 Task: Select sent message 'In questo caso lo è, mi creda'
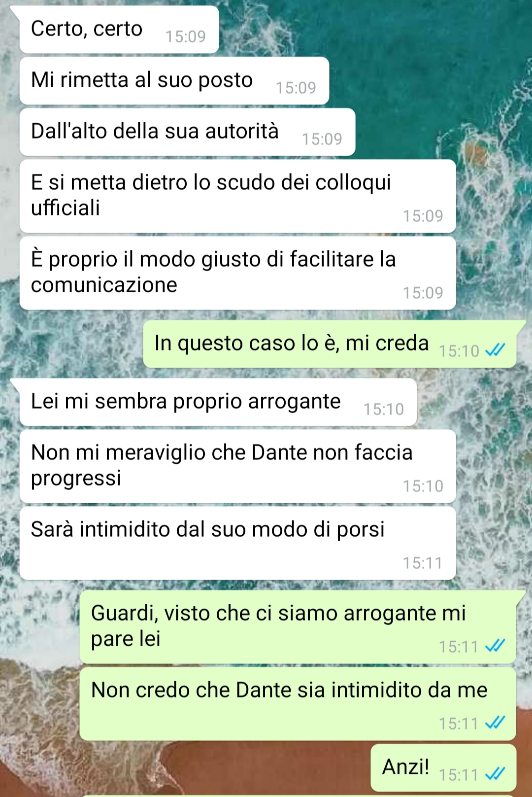point(330,344)
